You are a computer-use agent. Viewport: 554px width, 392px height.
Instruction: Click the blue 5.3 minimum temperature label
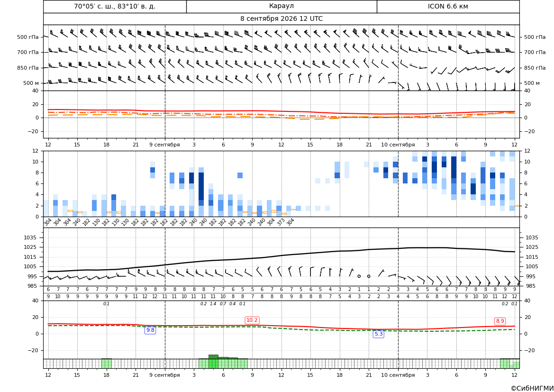pyautogui.click(x=378, y=334)
